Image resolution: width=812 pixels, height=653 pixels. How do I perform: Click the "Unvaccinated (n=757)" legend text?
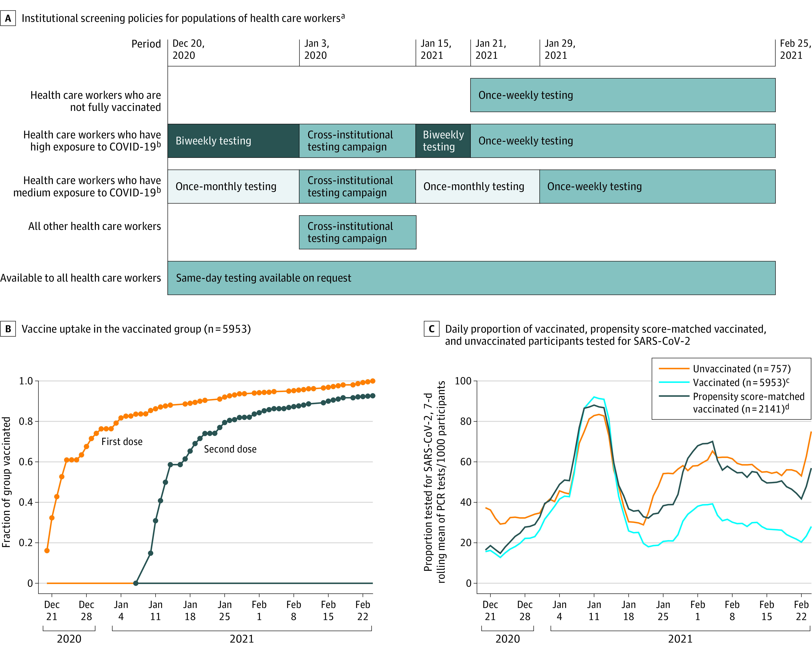click(742, 369)
